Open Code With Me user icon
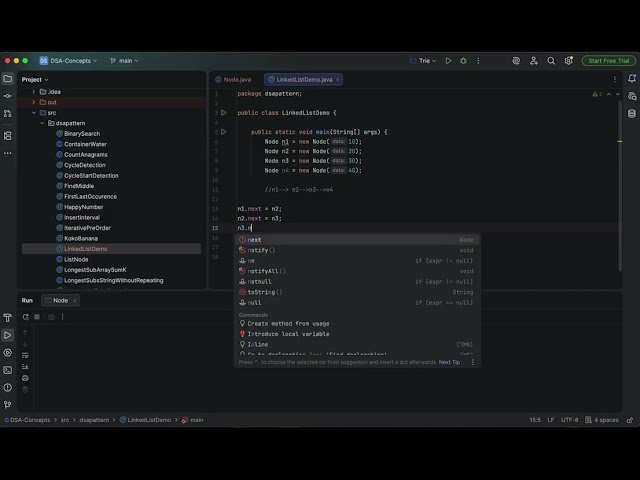This screenshot has height=480, width=640. pyautogui.click(x=533, y=61)
